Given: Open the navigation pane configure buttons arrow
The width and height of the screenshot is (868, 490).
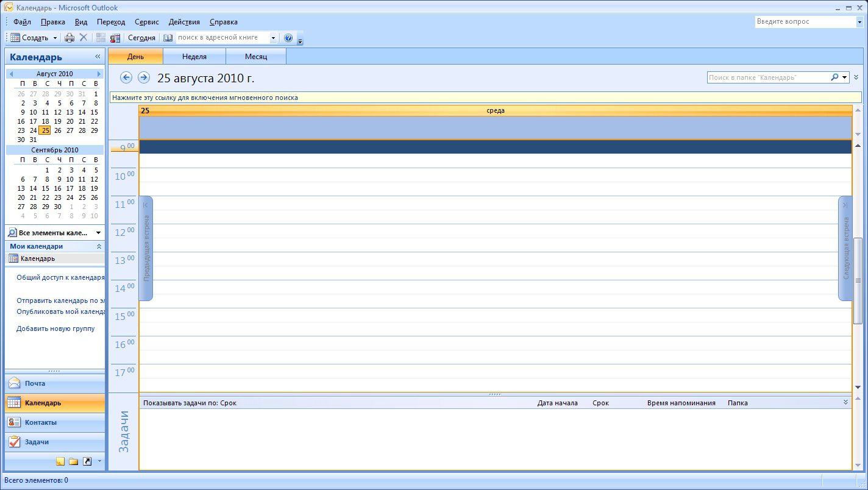Looking at the screenshot, I should coord(100,461).
